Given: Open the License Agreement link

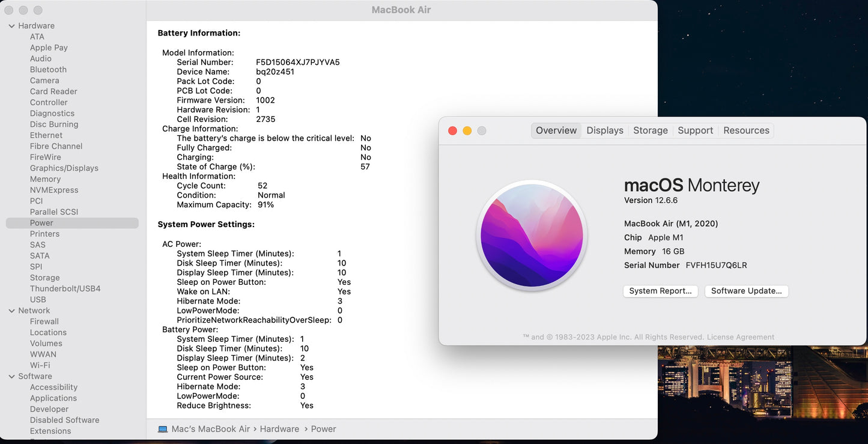Looking at the screenshot, I should click(740, 337).
